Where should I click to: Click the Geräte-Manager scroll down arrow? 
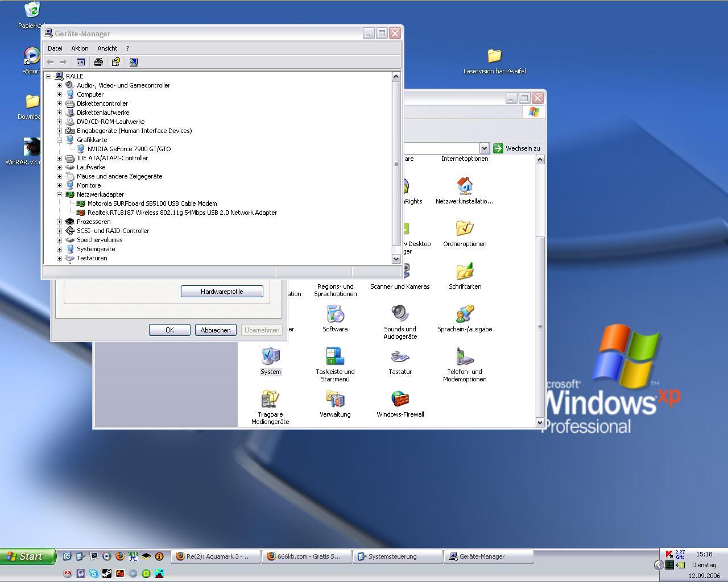coord(396,259)
